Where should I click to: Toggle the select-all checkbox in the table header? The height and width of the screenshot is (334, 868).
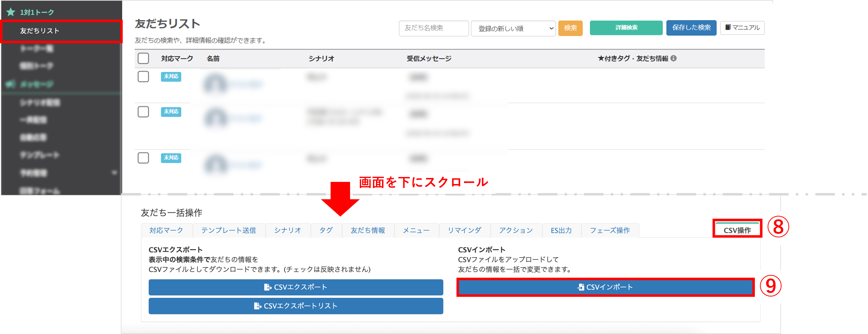pos(143,58)
